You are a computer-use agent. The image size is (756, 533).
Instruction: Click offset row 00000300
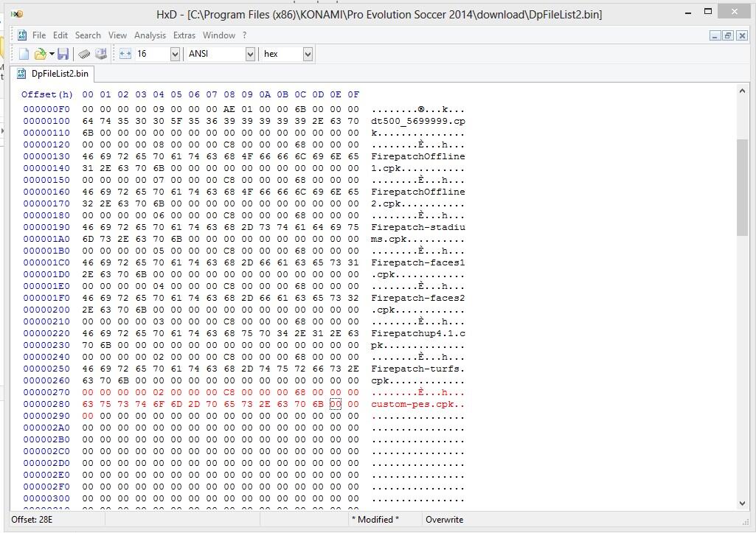(x=46, y=499)
